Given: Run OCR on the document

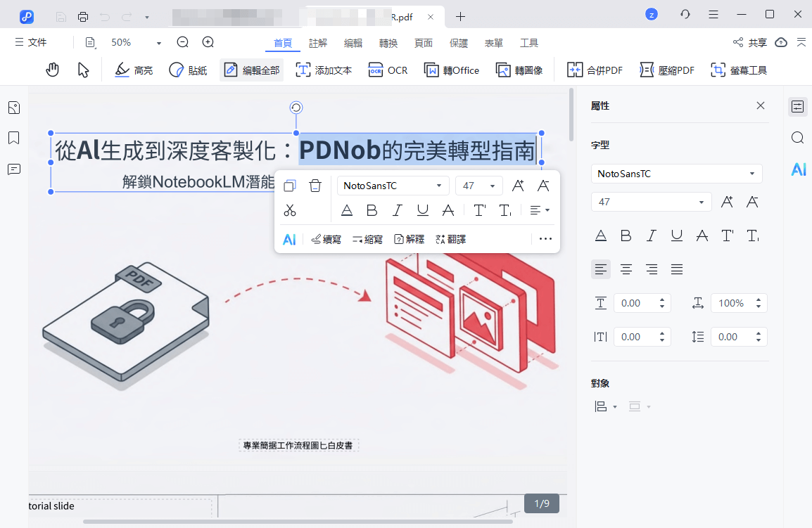Looking at the screenshot, I should [388, 70].
